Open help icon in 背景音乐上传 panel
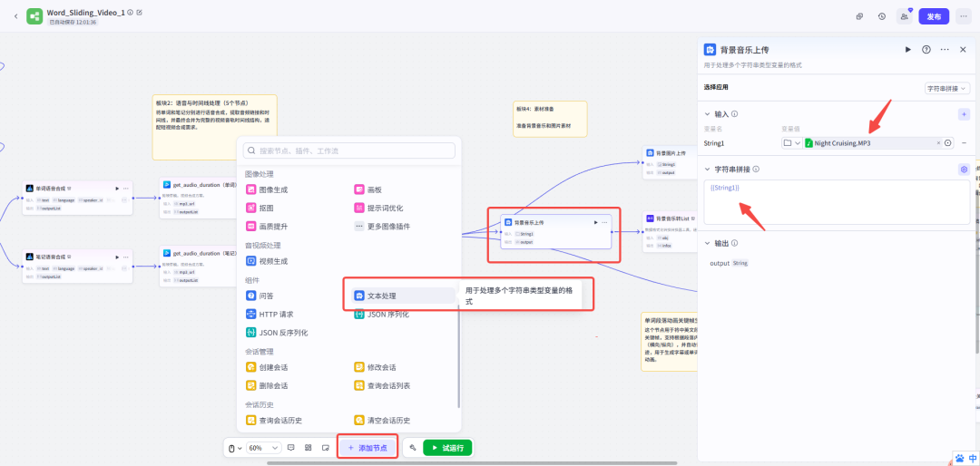The image size is (980, 466). click(x=926, y=49)
